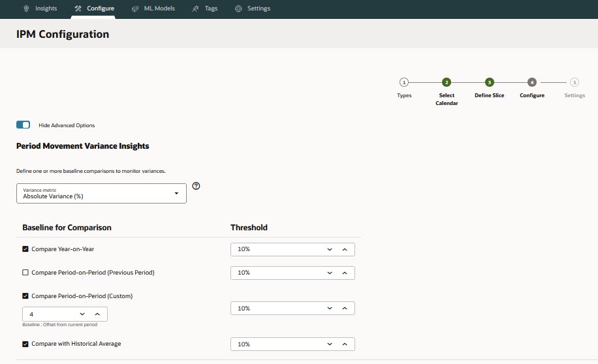Open the Settings tab in top navigation

(x=259, y=8)
